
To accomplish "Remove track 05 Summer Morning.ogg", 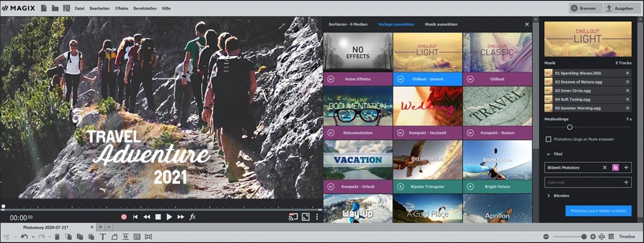I will [x=627, y=108].
